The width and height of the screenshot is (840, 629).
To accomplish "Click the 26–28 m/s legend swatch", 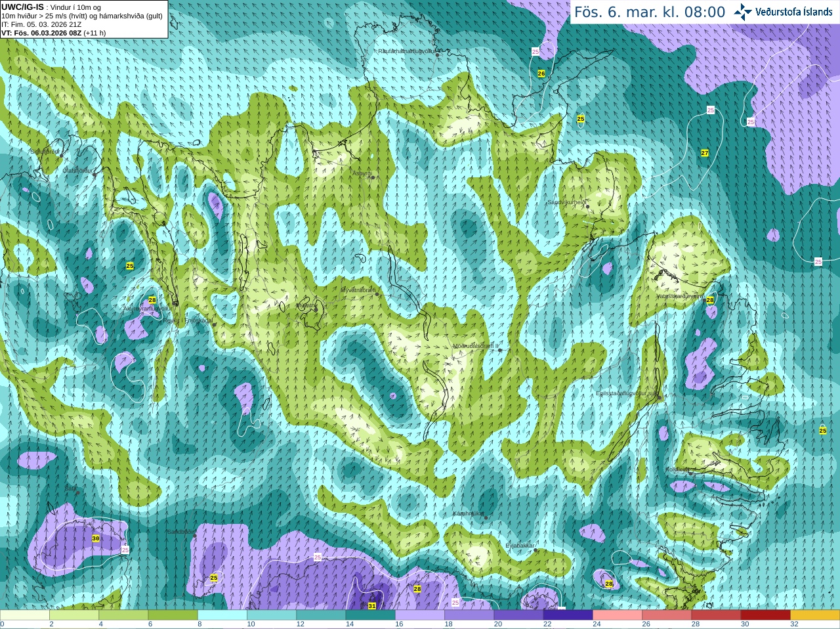I will click(667, 615).
